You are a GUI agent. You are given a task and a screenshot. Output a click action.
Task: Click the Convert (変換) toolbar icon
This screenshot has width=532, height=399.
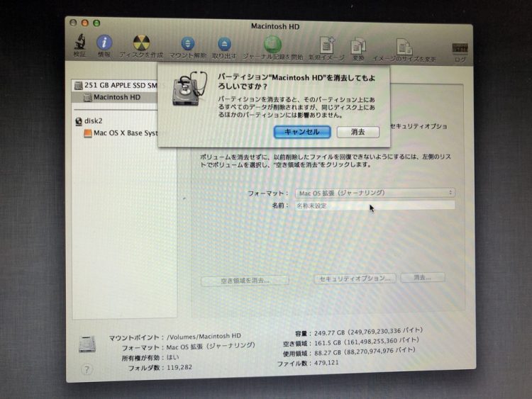pyautogui.click(x=358, y=47)
